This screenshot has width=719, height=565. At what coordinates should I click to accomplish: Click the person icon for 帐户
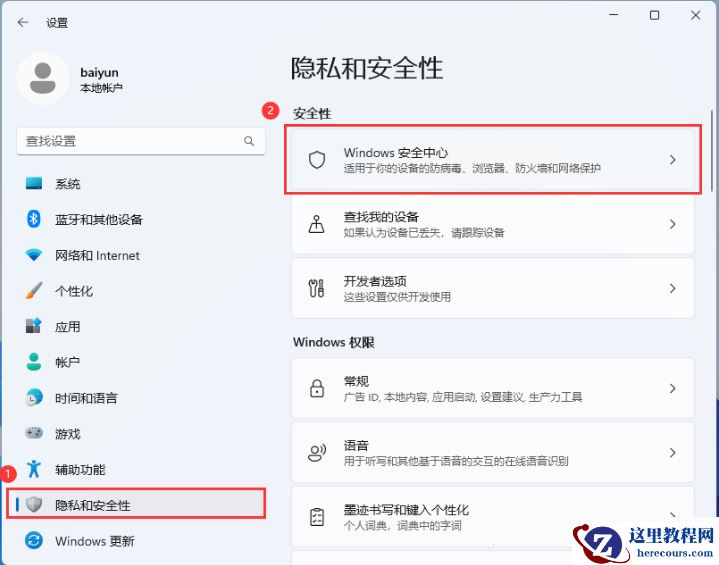pos(33,362)
